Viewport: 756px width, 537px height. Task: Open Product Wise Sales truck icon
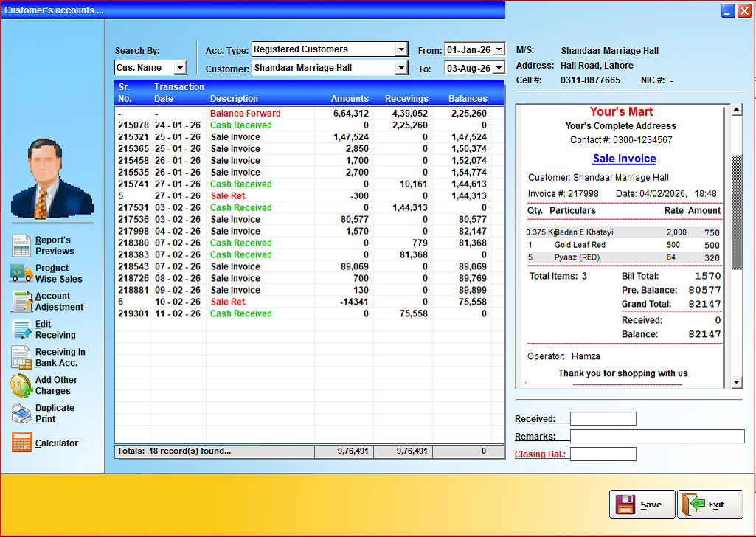pos(21,274)
